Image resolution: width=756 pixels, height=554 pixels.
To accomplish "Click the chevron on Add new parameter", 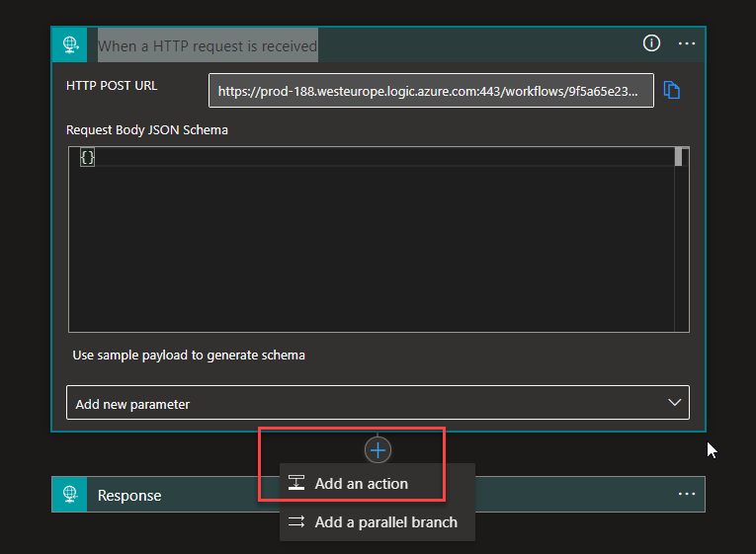I will coord(675,403).
